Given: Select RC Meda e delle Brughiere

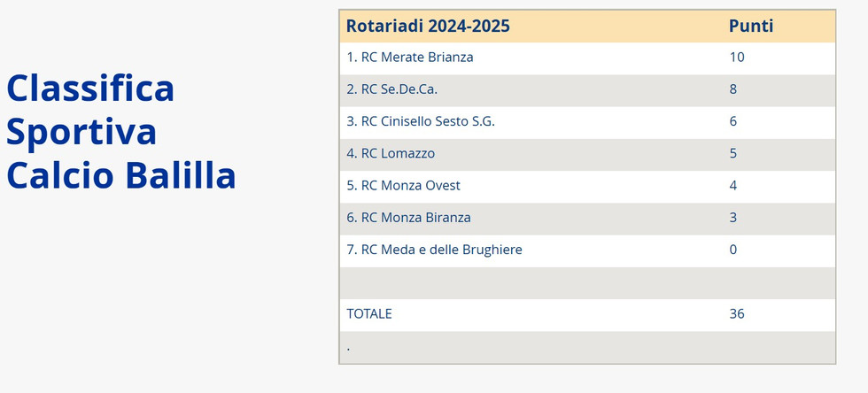Looking at the screenshot, I should pyautogui.click(x=435, y=250).
